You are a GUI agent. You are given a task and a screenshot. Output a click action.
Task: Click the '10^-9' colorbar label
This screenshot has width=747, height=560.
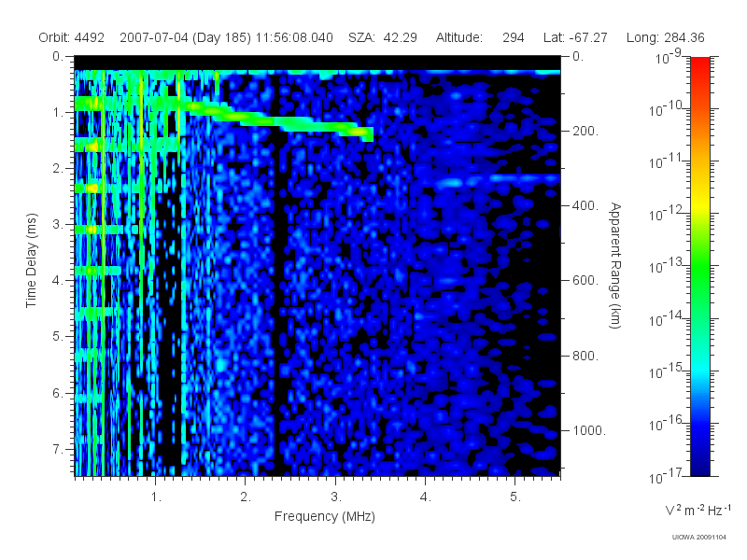pos(668,58)
